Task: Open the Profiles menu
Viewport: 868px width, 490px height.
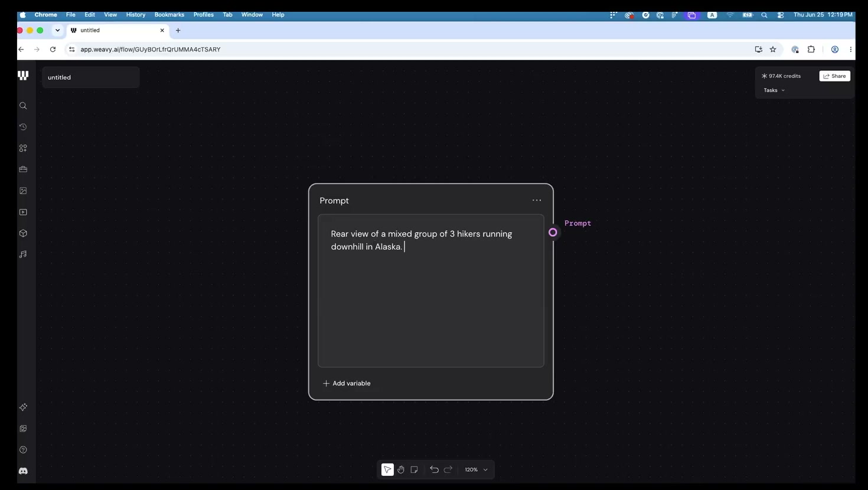Action: (204, 15)
